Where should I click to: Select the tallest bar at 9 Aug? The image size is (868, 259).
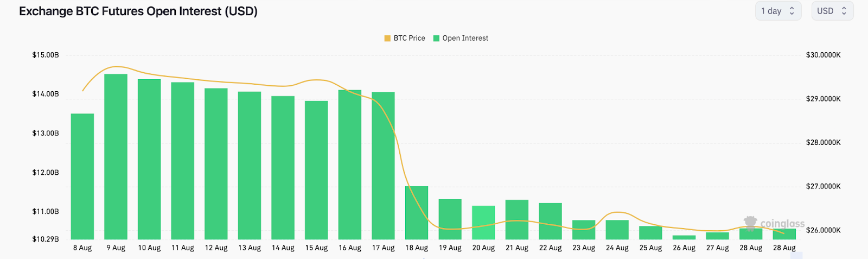pyautogui.click(x=116, y=156)
